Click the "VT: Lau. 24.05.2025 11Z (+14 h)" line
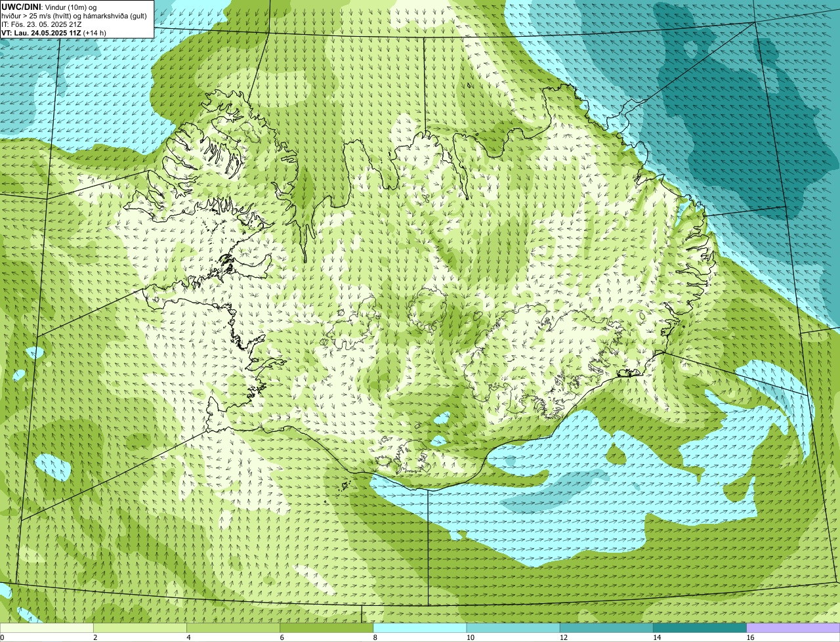 pyautogui.click(x=54, y=33)
